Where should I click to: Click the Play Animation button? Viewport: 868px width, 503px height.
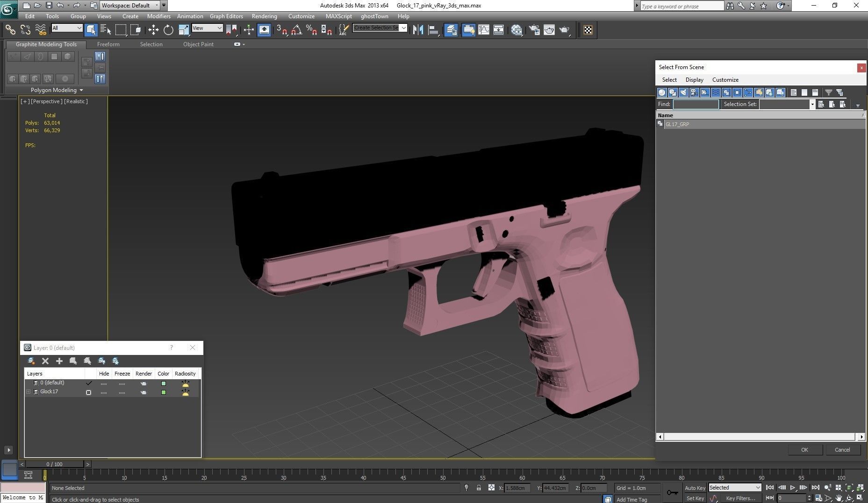pos(793,488)
